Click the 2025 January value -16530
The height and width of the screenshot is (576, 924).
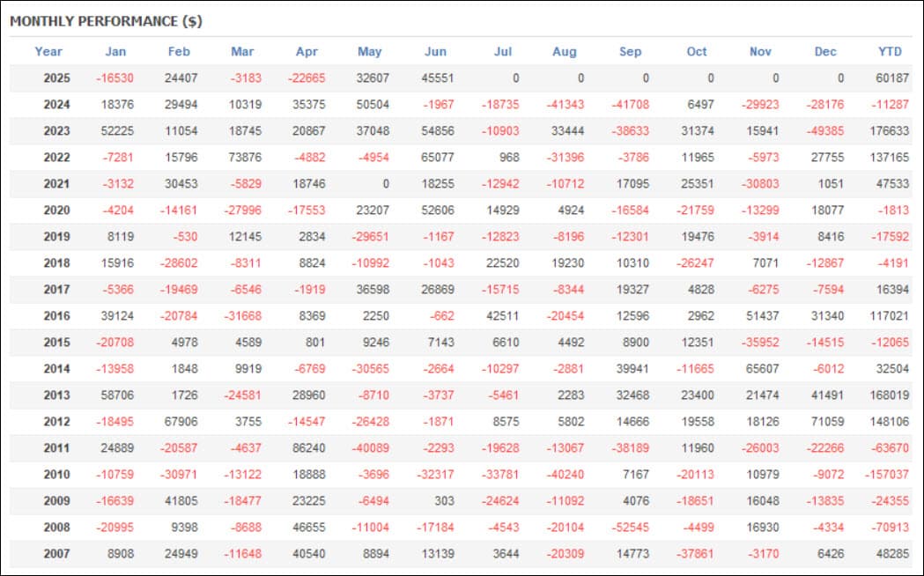point(115,78)
